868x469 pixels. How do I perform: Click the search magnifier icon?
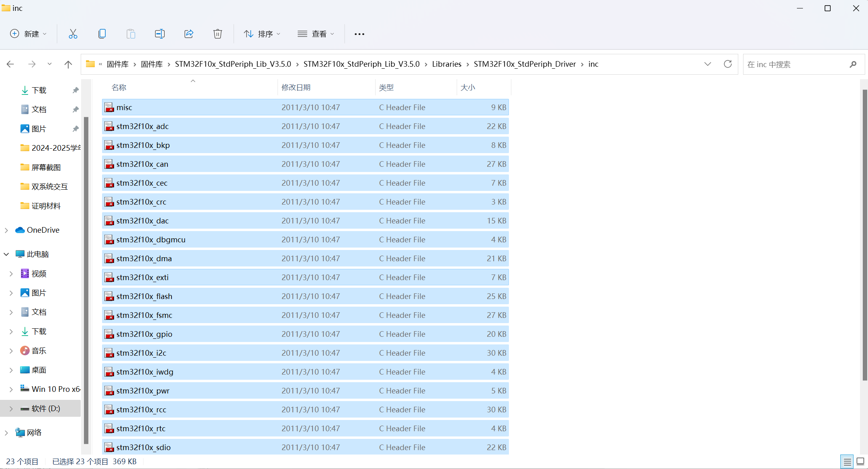click(853, 64)
